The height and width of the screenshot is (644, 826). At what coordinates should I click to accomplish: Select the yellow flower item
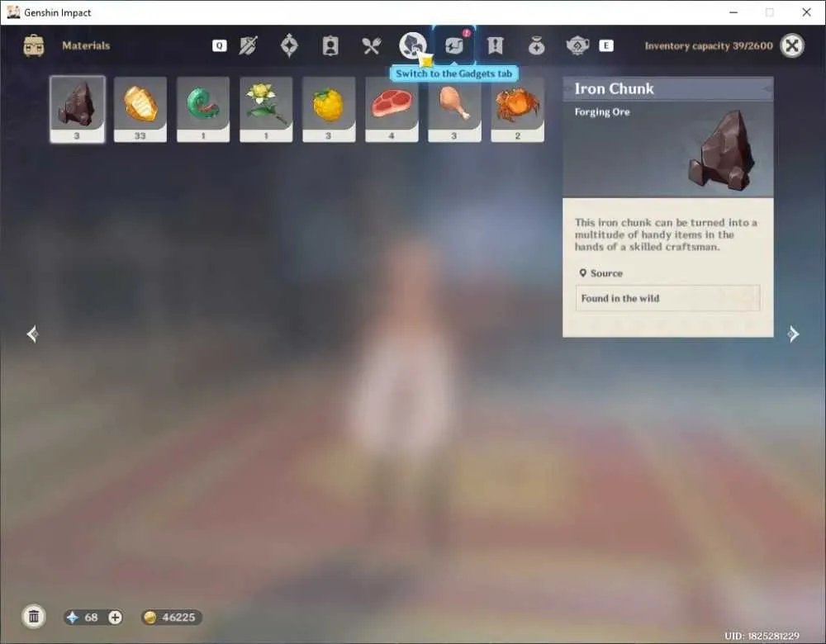coord(266,109)
